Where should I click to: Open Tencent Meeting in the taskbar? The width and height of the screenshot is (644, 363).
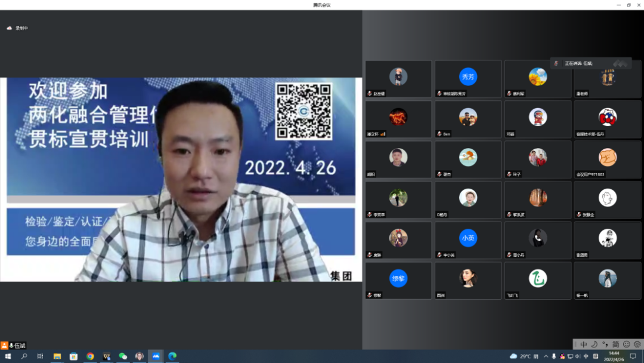156,356
